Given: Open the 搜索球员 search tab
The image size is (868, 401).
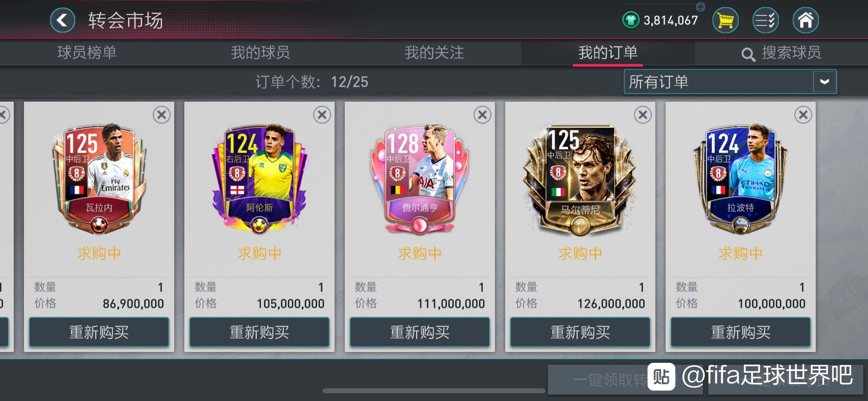Looking at the screenshot, I should 781,53.
